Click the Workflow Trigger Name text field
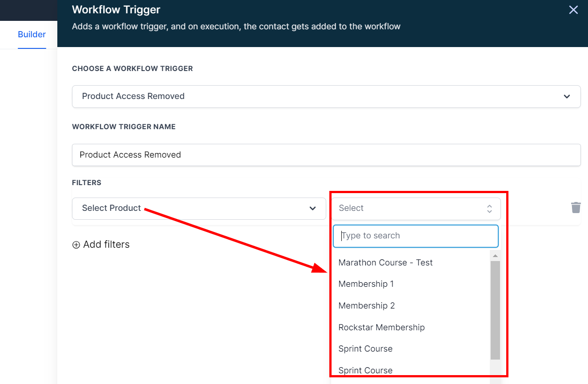 click(x=326, y=155)
